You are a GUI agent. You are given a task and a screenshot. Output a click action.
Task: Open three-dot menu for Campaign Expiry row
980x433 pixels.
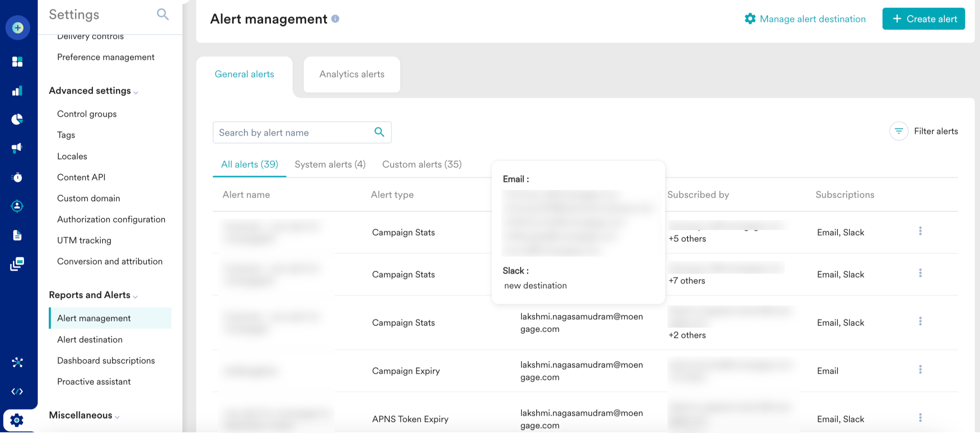click(920, 370)
